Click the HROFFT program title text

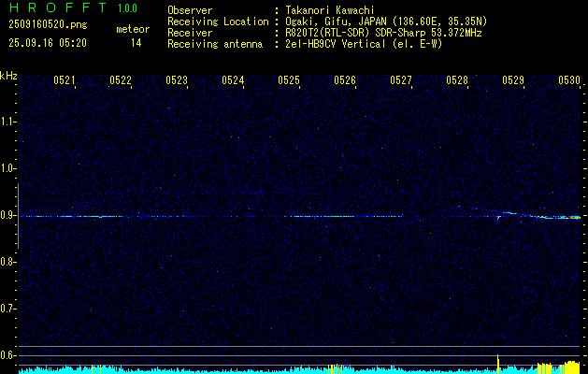(x=59, y=7)
